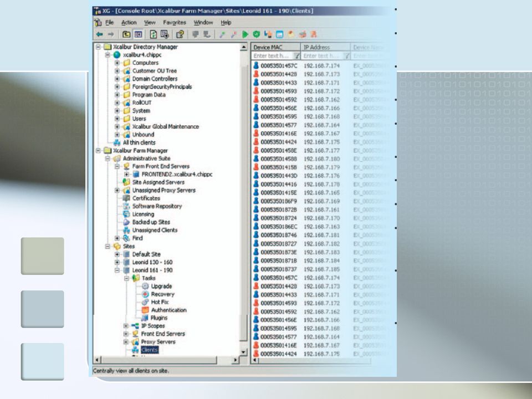Viewport: 532px width, 399px height.
Task: Click the Unassigned Clients icon
Action: point(126,230)
